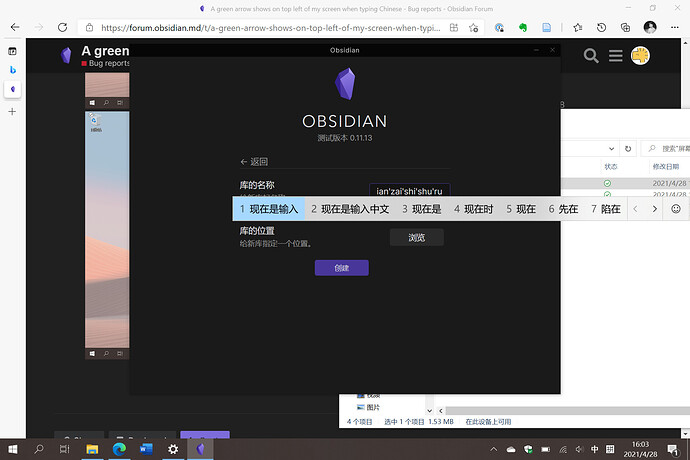The image size is (690, 460).
Task: Go back using the browser back arrow
Action: (x=15, y=27)
